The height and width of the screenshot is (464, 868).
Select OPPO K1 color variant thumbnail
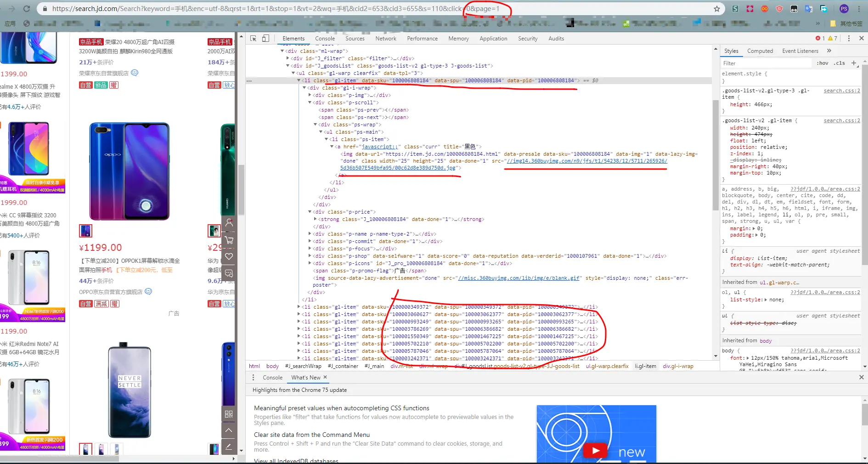point(85,231)
